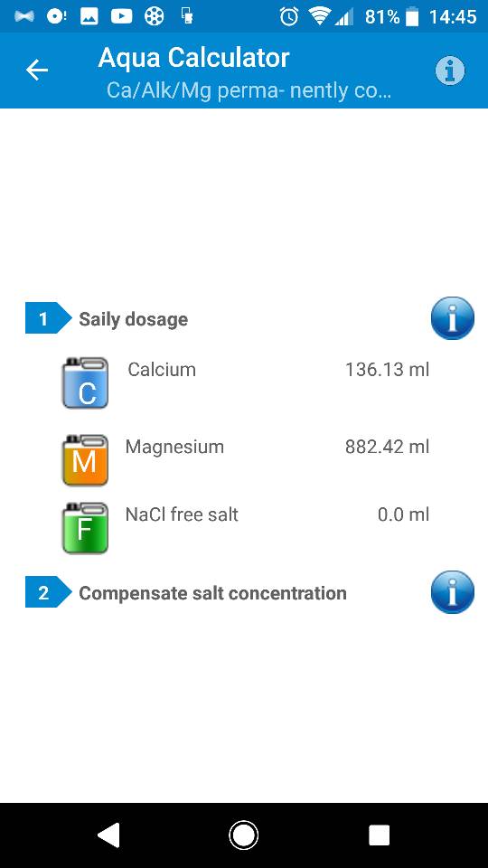The image size is (488, 868).
Task: Open info for Compensate salt concentration
Action: pyautogui.click(x=452, y=592)
